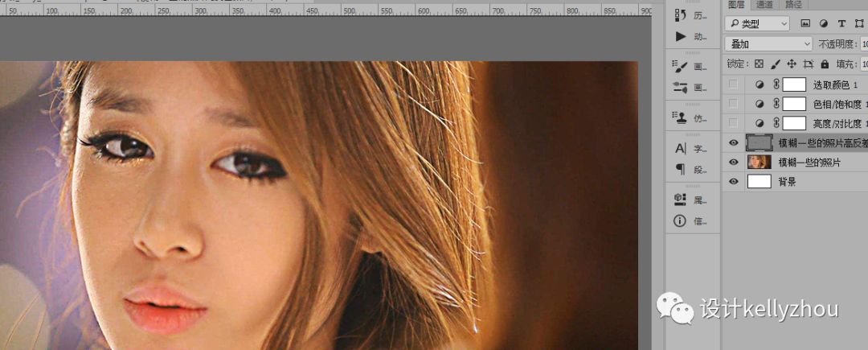Click mask link icon of 选取颜色 1 layer
The width and height of the screenshot is (868, 350).
point(776,84)
